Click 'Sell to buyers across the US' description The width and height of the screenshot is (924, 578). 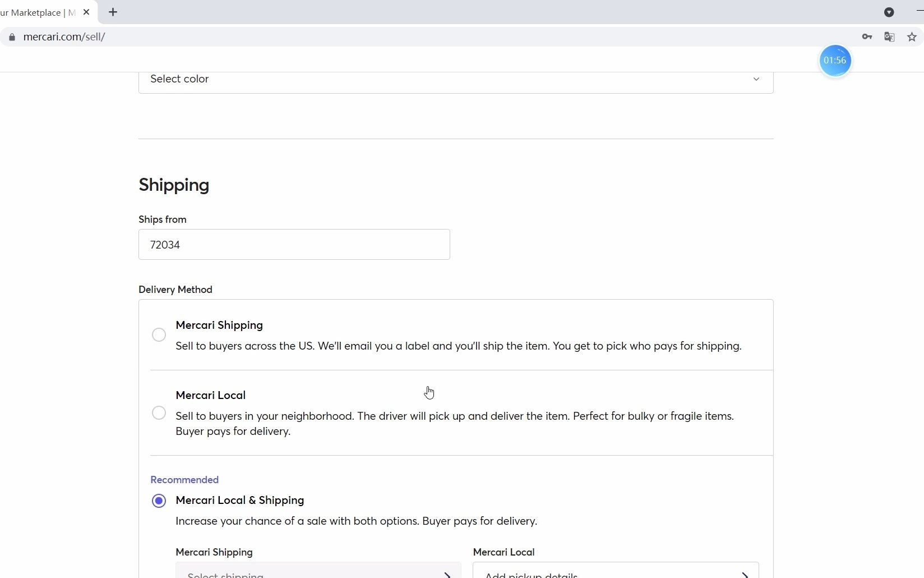click(459, 346)
